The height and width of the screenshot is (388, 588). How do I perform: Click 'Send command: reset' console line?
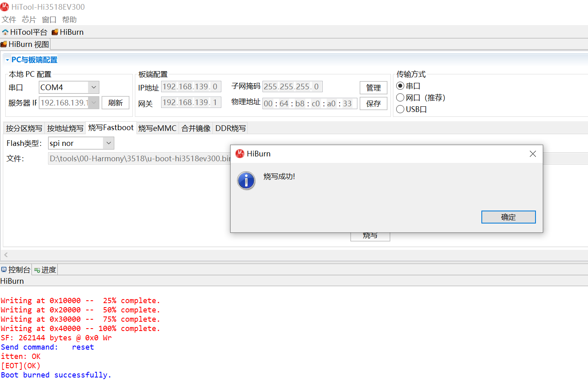coord(47,347)
